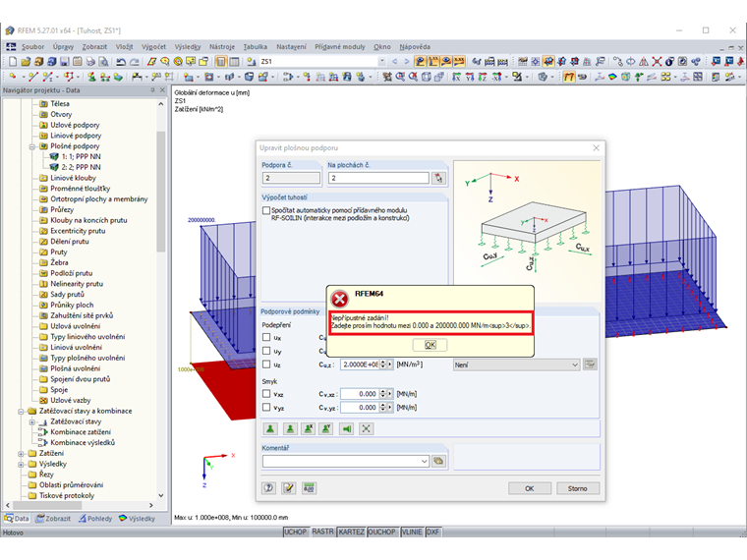Toggle the vyz shear checkbox
The width and height of the screenshot is (747, 560).
(266, 407)
